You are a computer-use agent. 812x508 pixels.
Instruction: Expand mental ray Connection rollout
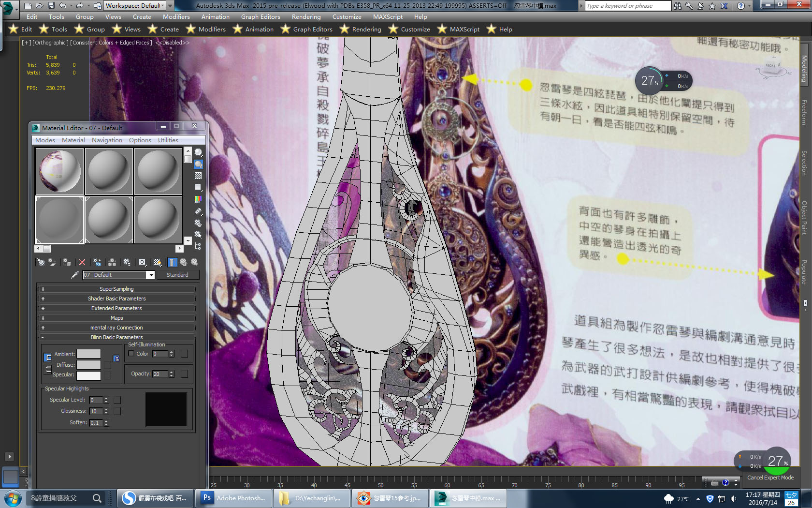click(116, 328)
